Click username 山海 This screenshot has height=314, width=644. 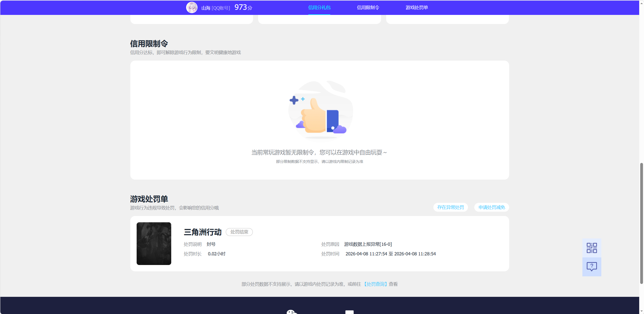206,8
